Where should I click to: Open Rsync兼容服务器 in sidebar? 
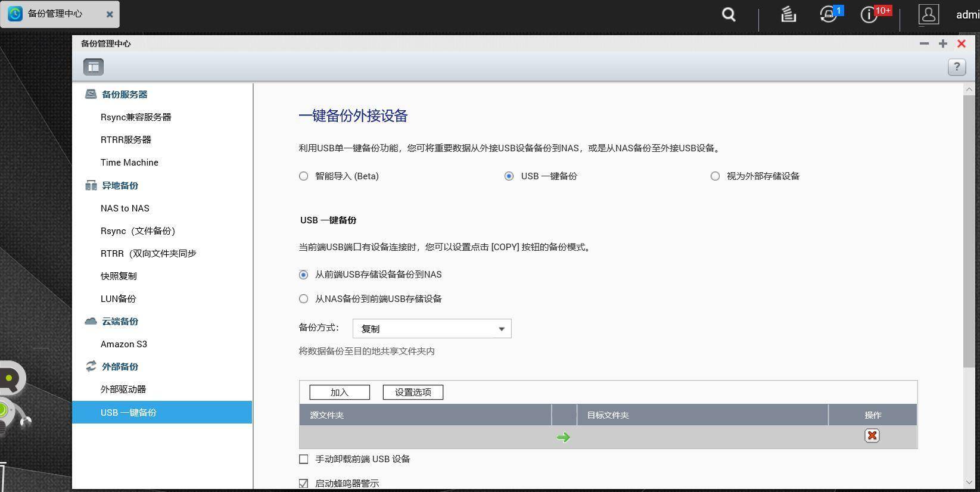click(136, 117)
